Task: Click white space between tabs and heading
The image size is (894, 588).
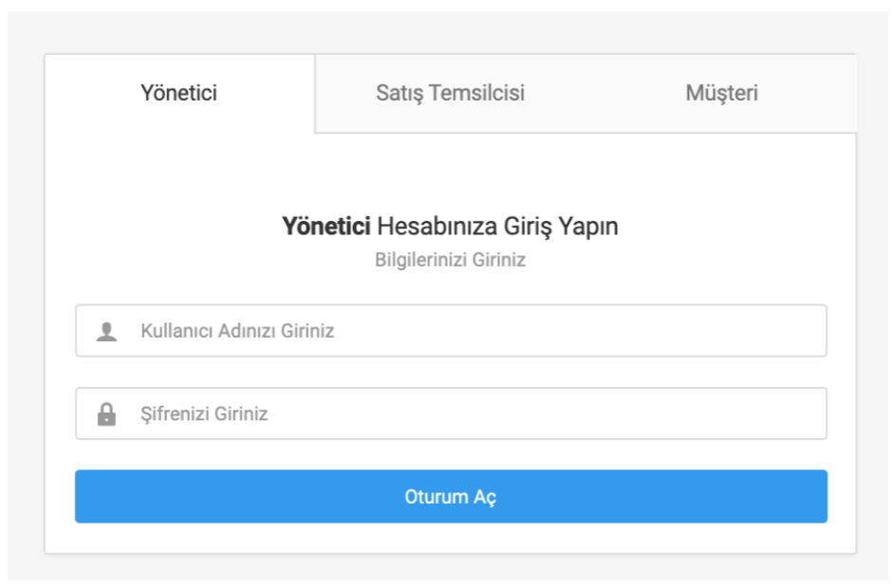Action: pyautogui.click(x=451, y=171)
